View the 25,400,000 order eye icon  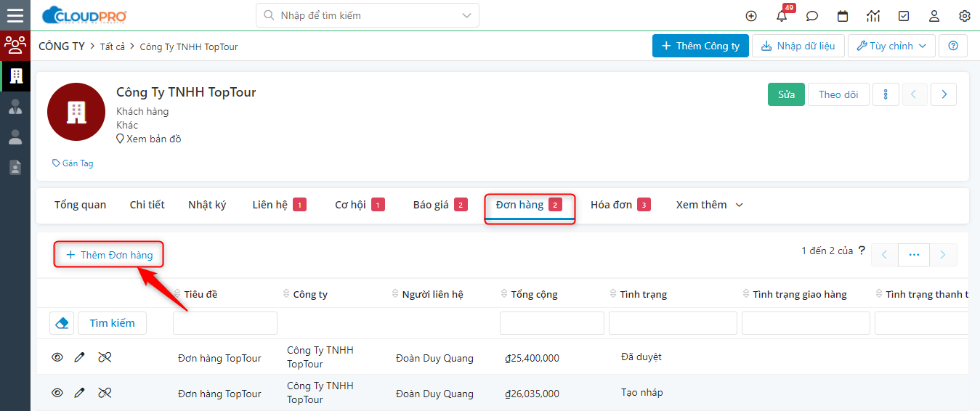tap(57, 357)
